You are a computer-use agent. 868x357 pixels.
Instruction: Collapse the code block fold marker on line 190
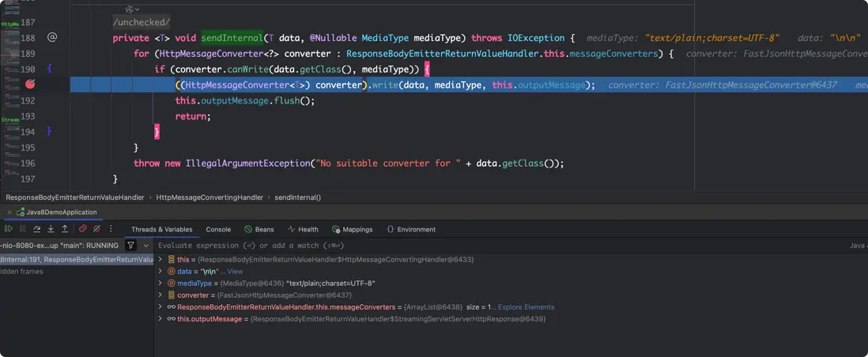(49, 70)
